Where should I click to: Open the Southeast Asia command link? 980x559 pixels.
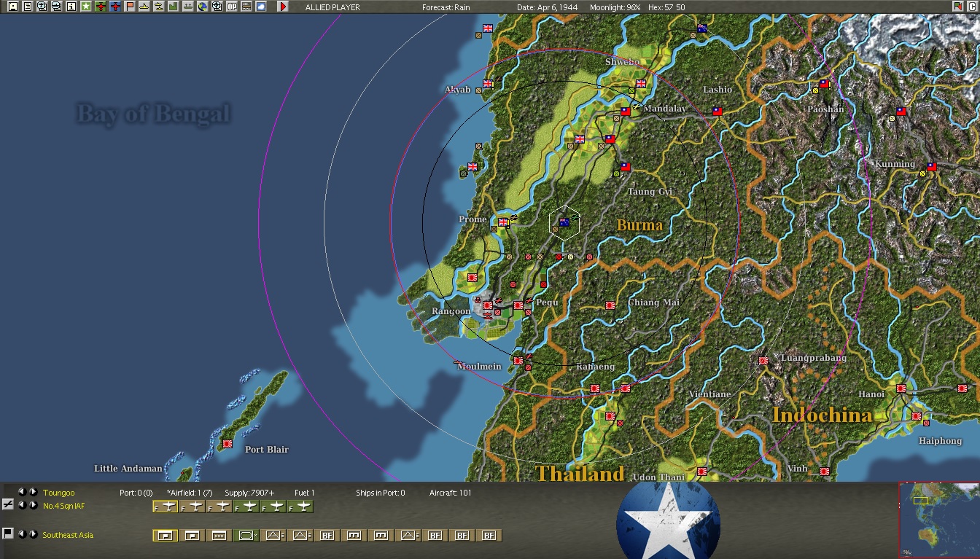68,535
